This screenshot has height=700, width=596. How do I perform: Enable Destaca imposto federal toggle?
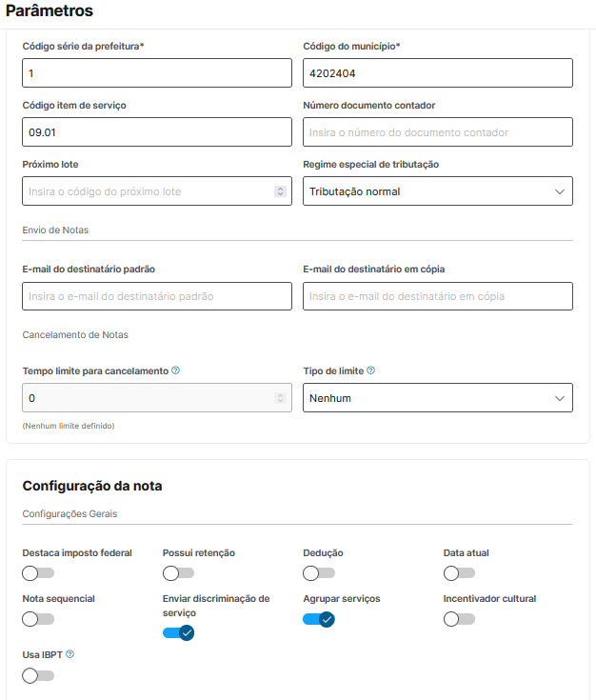(38, 573)
